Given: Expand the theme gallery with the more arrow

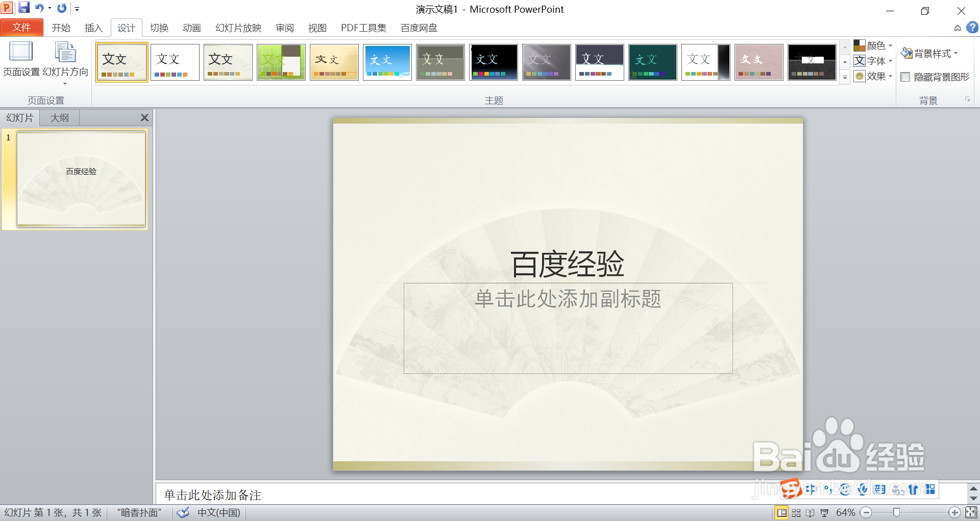Looking at the screenshot, I should [845, 78].
